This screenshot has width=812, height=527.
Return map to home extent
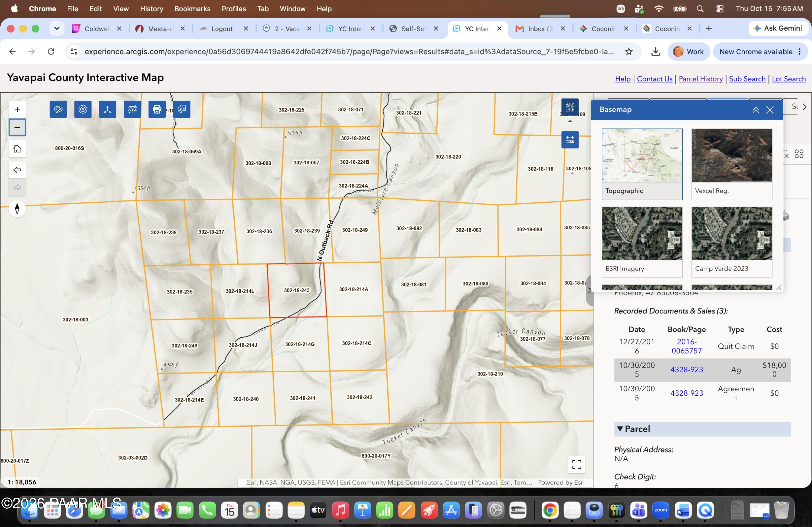click(17, 149)
